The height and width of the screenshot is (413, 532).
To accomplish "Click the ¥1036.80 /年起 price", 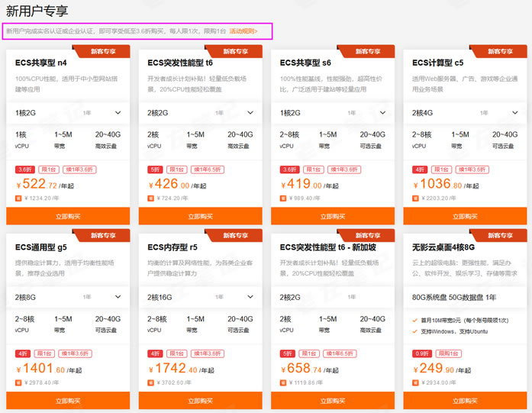I will [446, 184].
